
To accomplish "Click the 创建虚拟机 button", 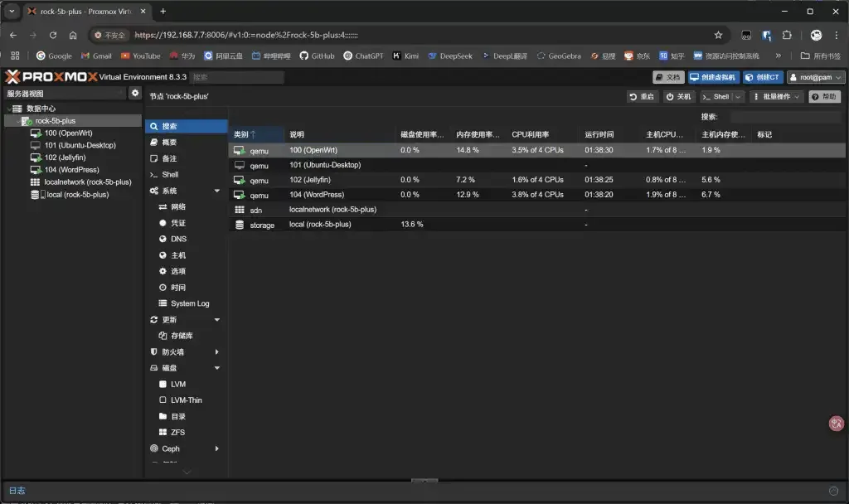I will [x=713, y=77].
